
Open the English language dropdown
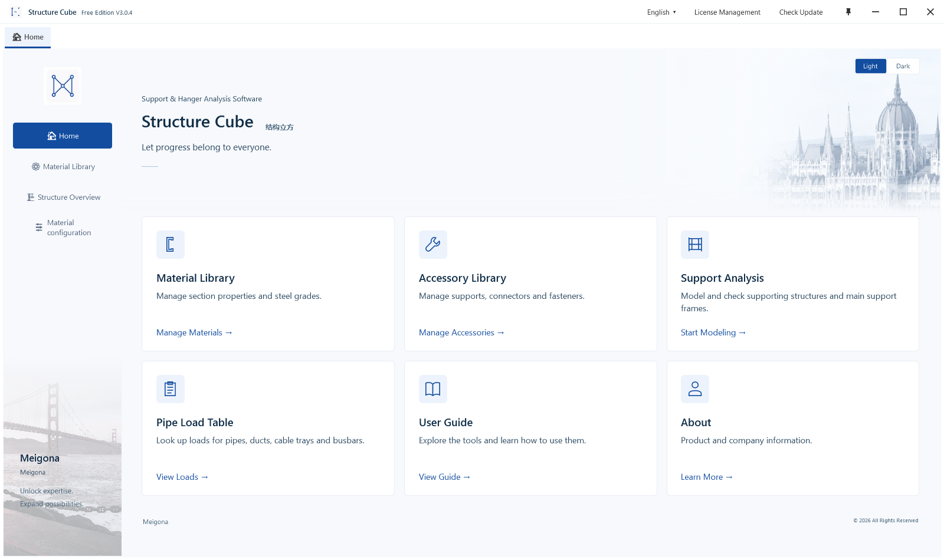661,12
